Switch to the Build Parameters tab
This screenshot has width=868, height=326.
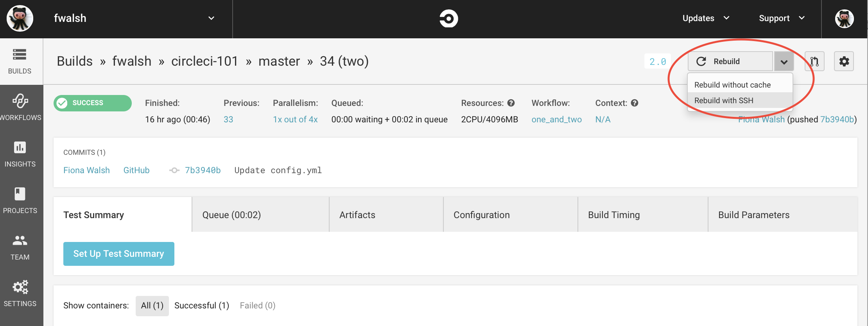pos(783,215)
